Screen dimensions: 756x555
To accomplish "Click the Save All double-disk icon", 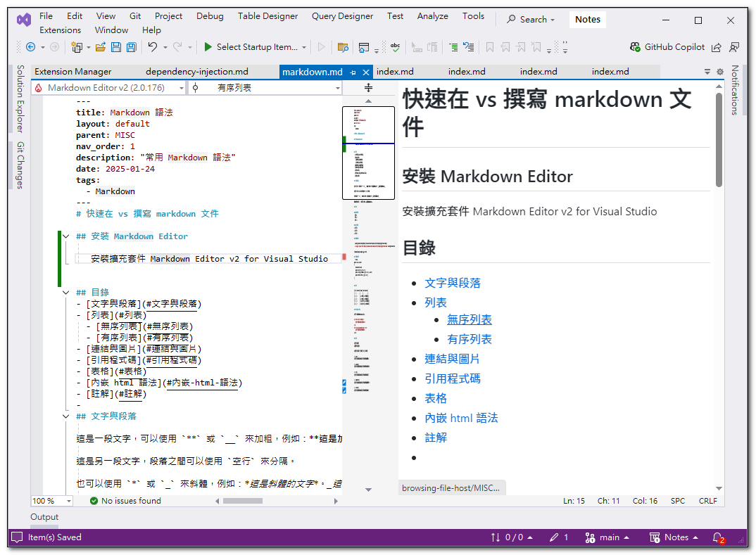I will click(x=131, y=46).
